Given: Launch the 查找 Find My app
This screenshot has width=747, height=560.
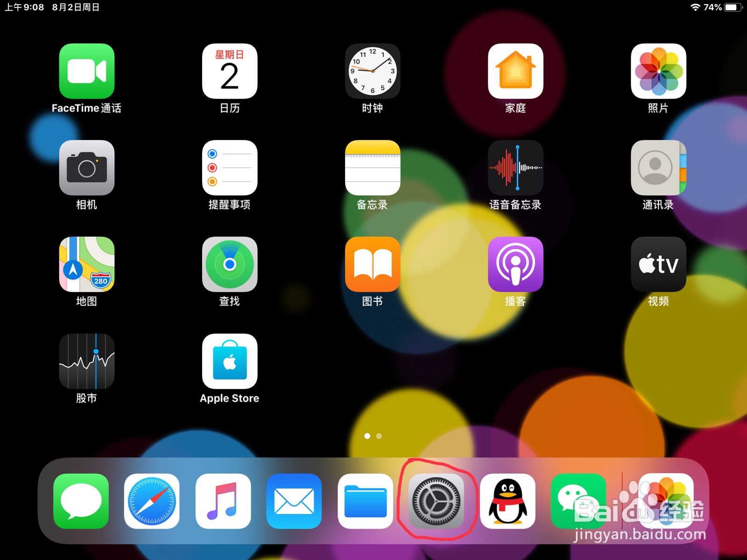Looking at the screenshot, I should click(230, 264).
